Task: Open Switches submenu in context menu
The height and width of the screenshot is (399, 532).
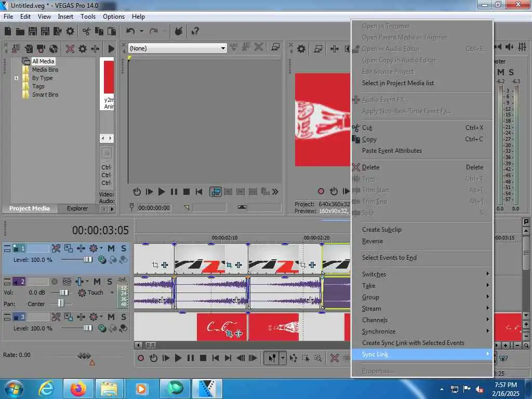Action: (x=422, y=274)
